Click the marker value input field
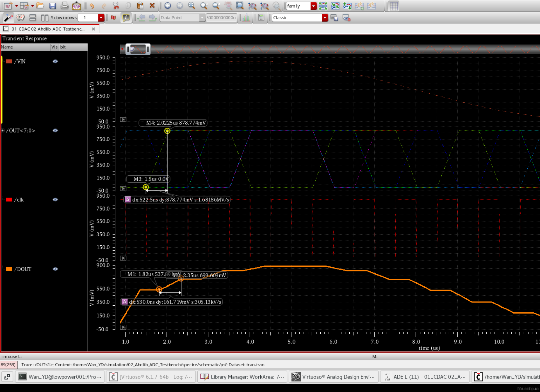 coord(221,18)
